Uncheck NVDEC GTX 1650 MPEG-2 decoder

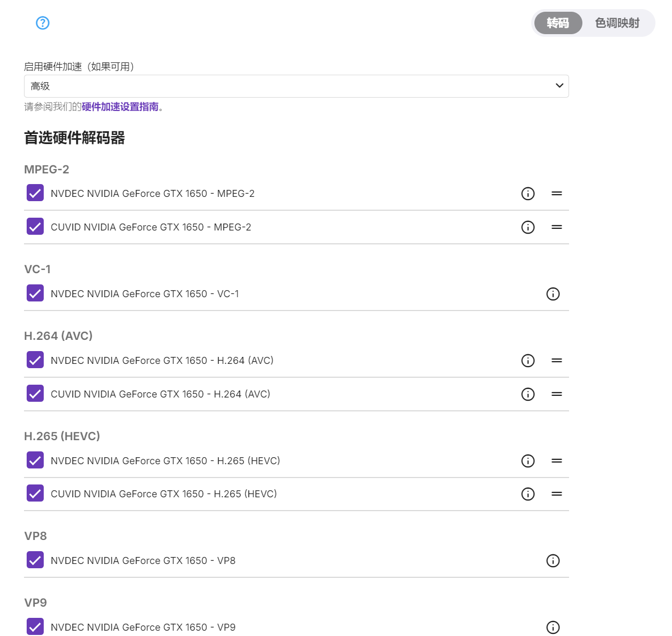coord(35,193)
